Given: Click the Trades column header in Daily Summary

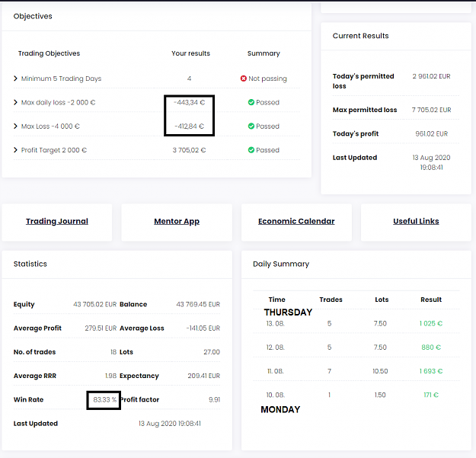Looking at the screenshot, I should pyautogui.click(x=331, y=299).
